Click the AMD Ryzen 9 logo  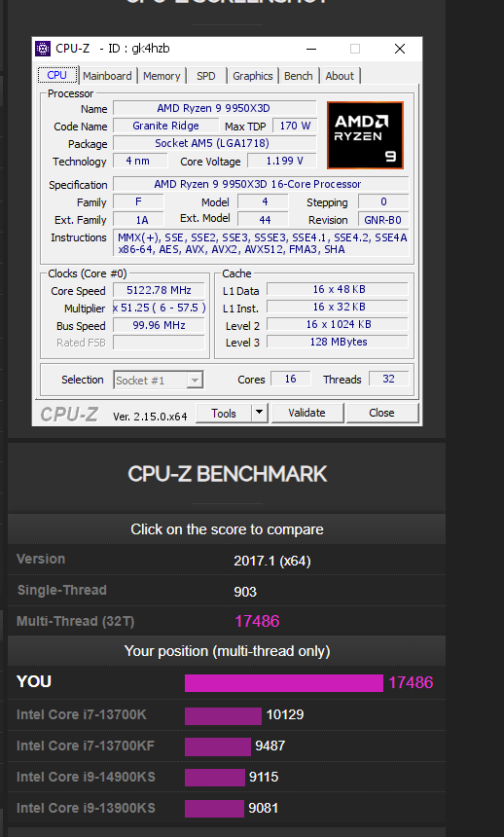click(x=365, y=135)
